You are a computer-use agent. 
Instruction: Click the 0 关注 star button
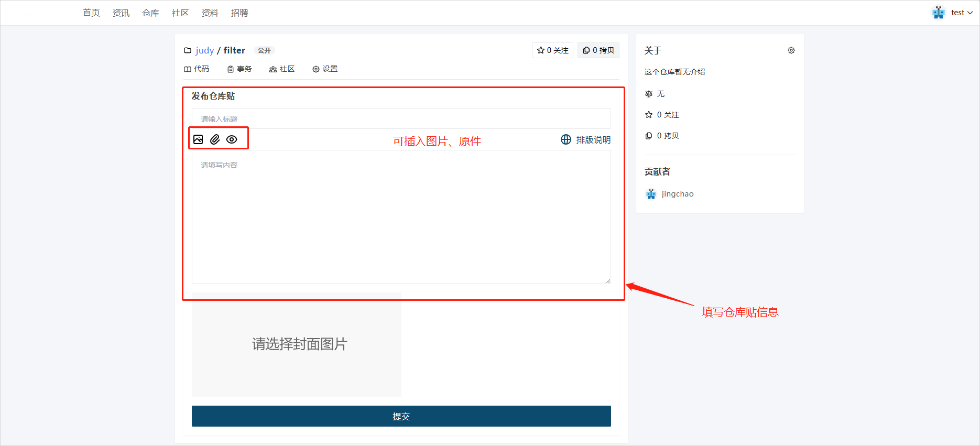[x=552, y=50]
